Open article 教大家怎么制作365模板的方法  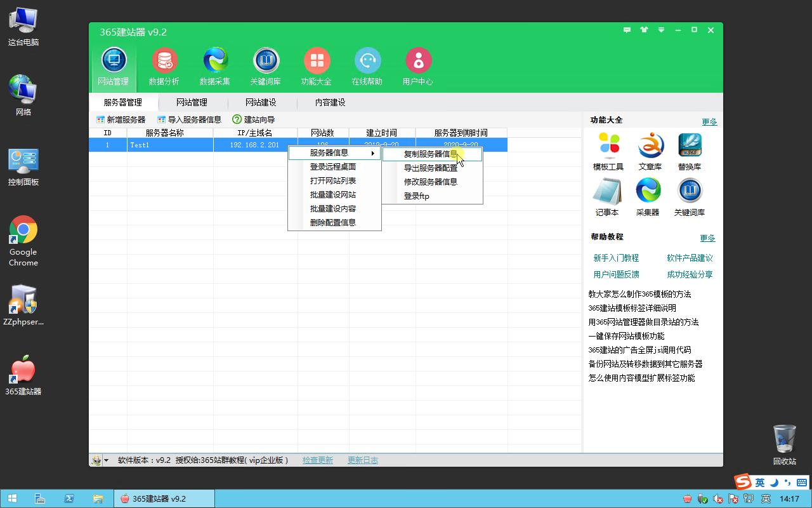click(x=639, y=294)
